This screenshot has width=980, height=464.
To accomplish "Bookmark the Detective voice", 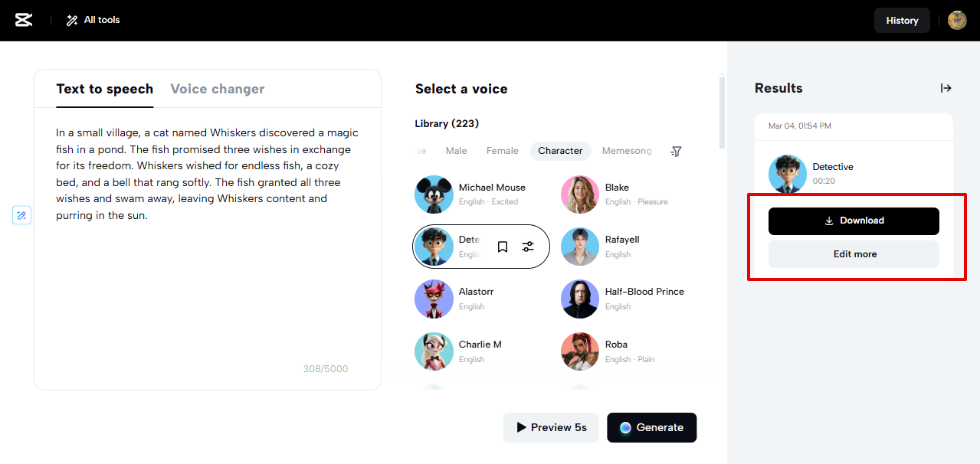I will pos(502,246).
